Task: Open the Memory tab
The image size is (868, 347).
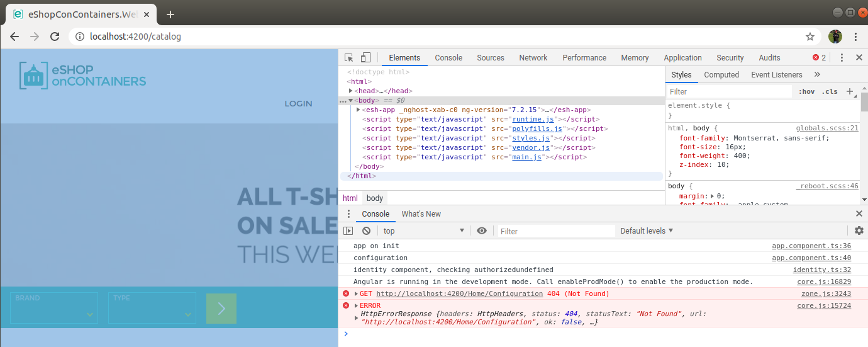Action: [x=635, y=57]
